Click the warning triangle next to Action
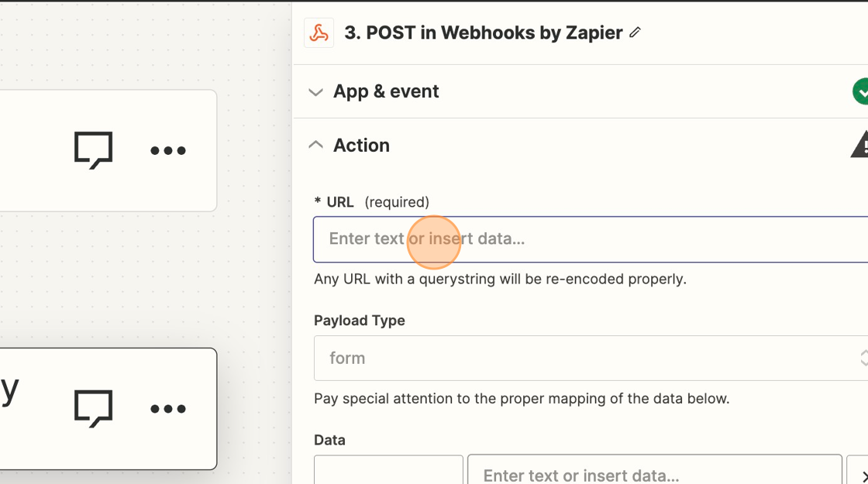The image size is (868, 484). [859, 145]
